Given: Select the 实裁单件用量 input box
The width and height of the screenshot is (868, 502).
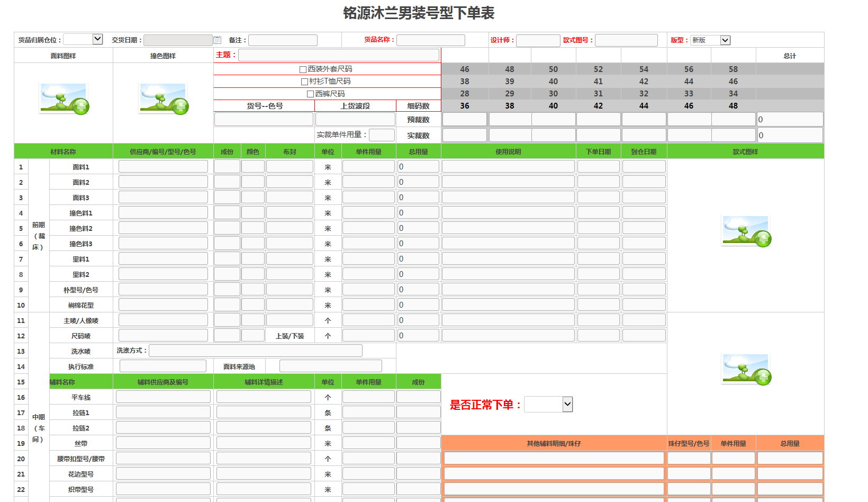Looking at the screenshot, I should (382, 135).
